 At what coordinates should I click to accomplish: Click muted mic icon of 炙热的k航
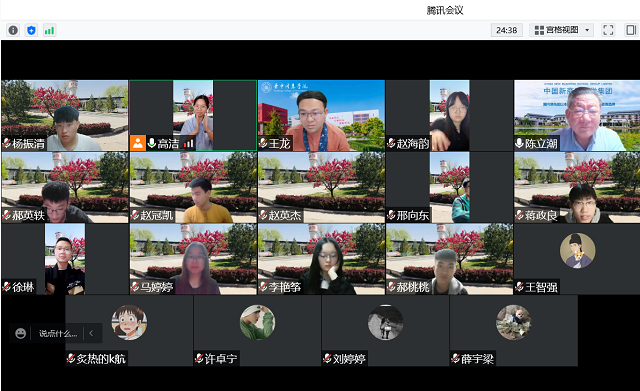[71, 359]
